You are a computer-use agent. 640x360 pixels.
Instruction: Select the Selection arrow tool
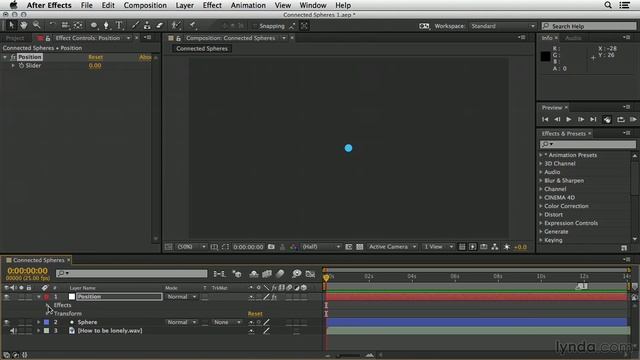pos(11,25)
